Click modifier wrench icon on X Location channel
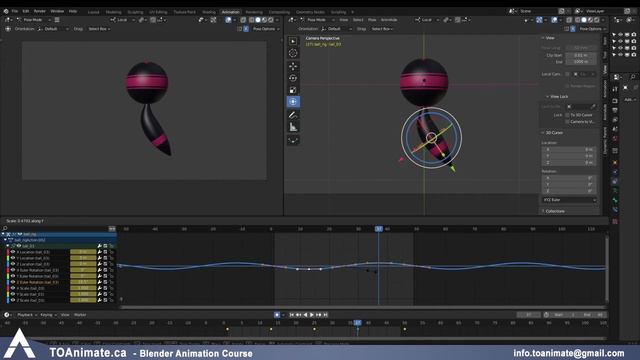The image size is (640, 360). tap(99, 252)
